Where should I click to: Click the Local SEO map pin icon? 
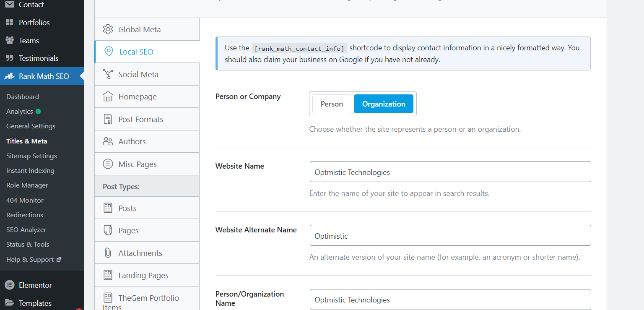coord(109,52)
